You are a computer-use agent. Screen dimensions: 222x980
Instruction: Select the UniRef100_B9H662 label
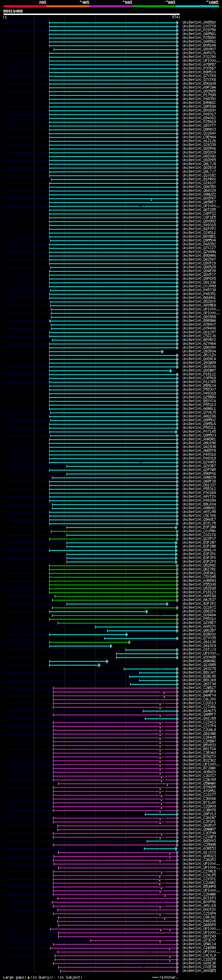point(199,103)
